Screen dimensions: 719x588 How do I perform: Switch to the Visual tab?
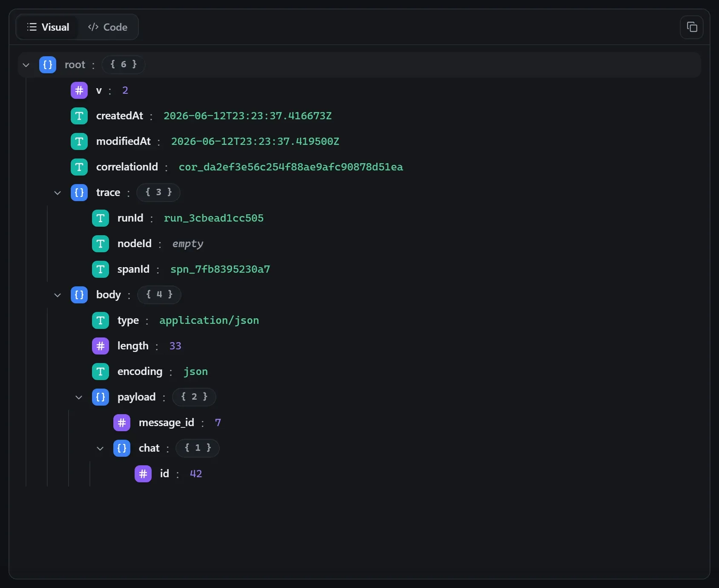point(48,27)
